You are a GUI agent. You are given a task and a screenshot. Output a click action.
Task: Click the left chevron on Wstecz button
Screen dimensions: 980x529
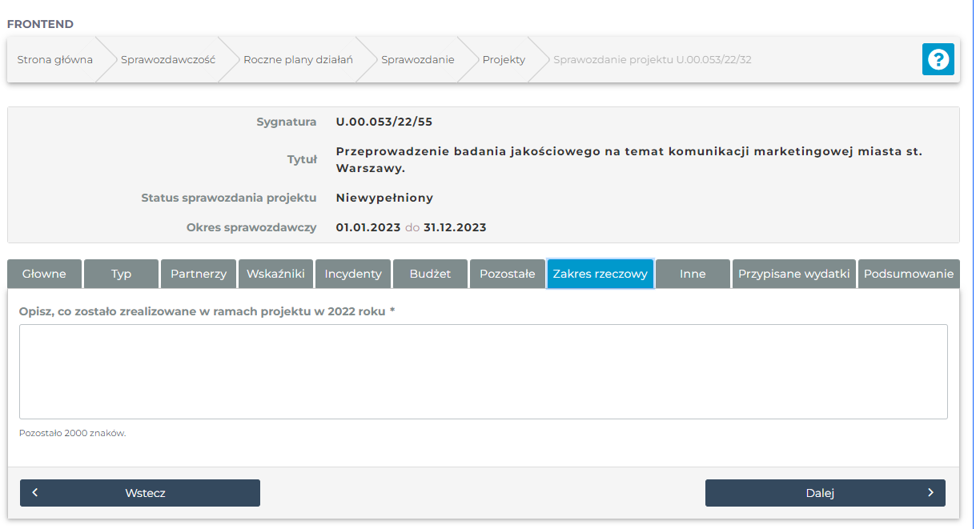pyautogui.click(x=35, y=493)
